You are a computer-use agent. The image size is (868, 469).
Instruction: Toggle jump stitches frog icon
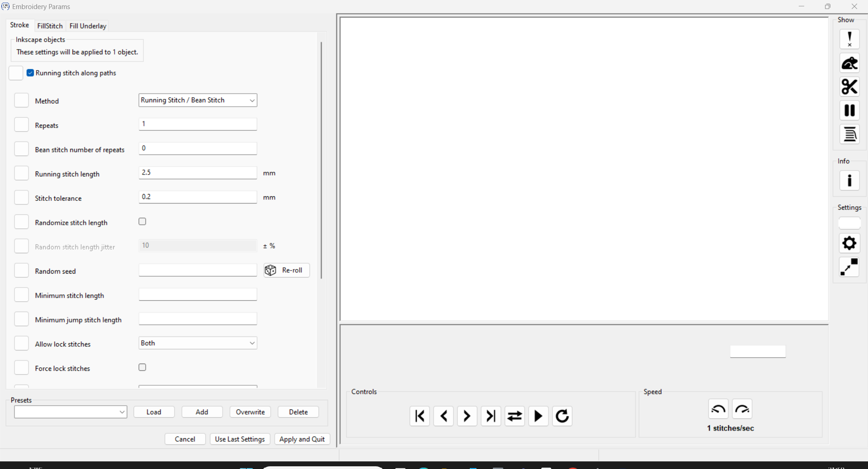(x=849, y=63)
